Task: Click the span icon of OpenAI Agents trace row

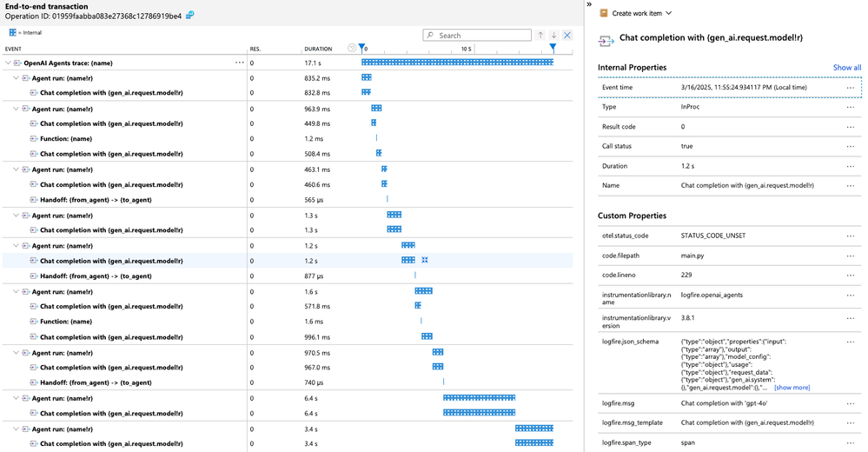Action: tap(17, 63)
